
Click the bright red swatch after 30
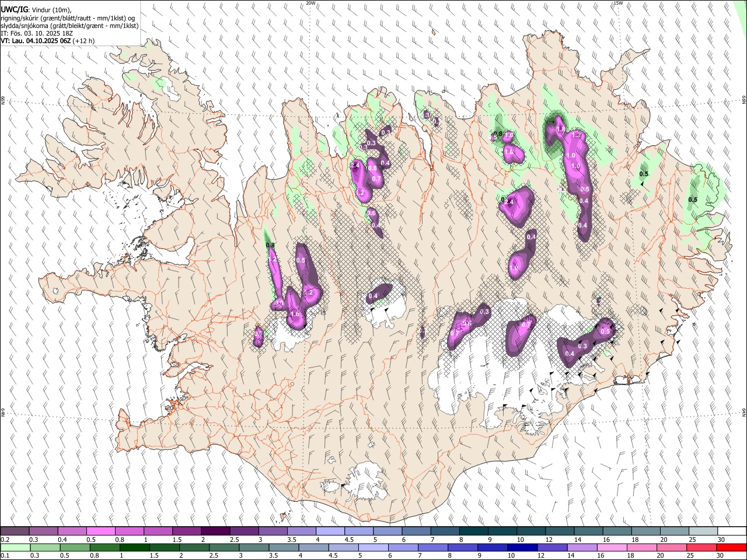tap(731, 547)
